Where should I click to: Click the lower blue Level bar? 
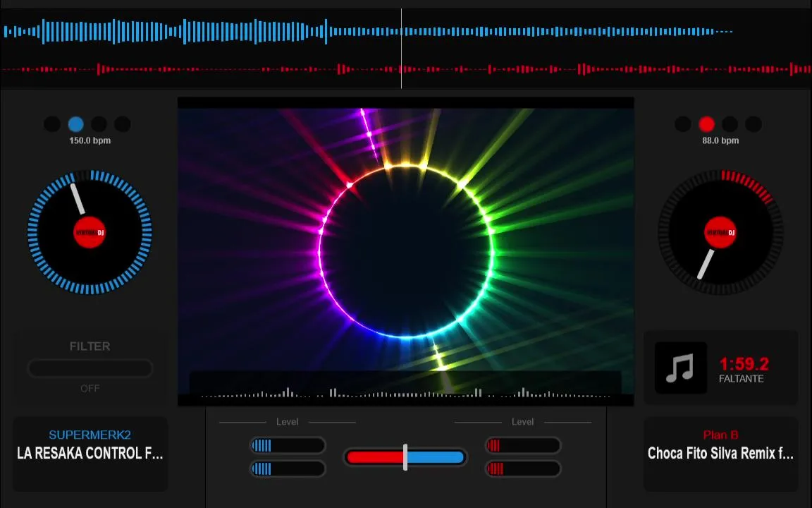pos(288,468)
